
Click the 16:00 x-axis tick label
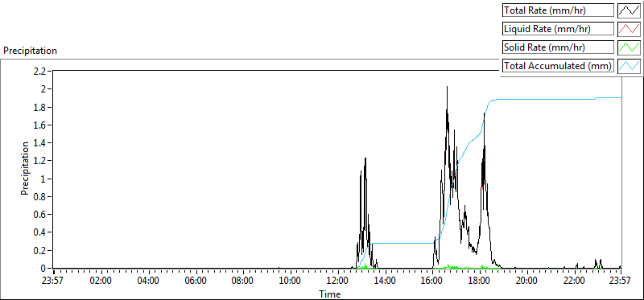coord(432,282)
